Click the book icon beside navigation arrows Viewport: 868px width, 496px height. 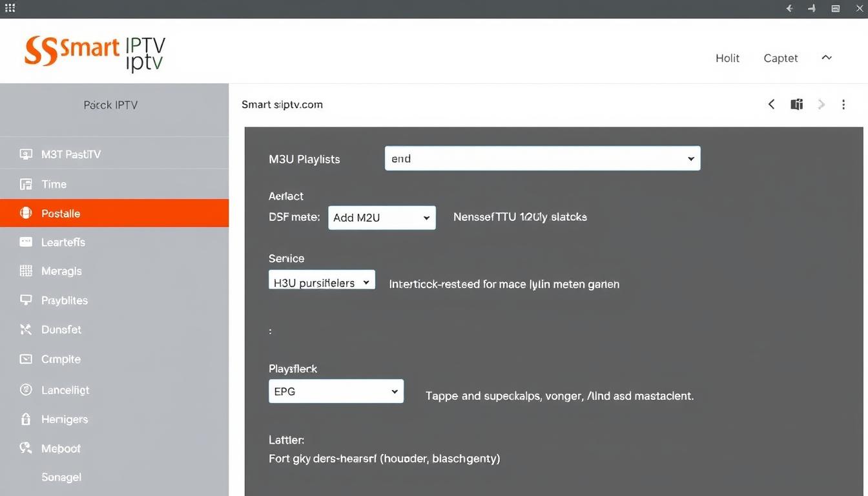point(797,104)
